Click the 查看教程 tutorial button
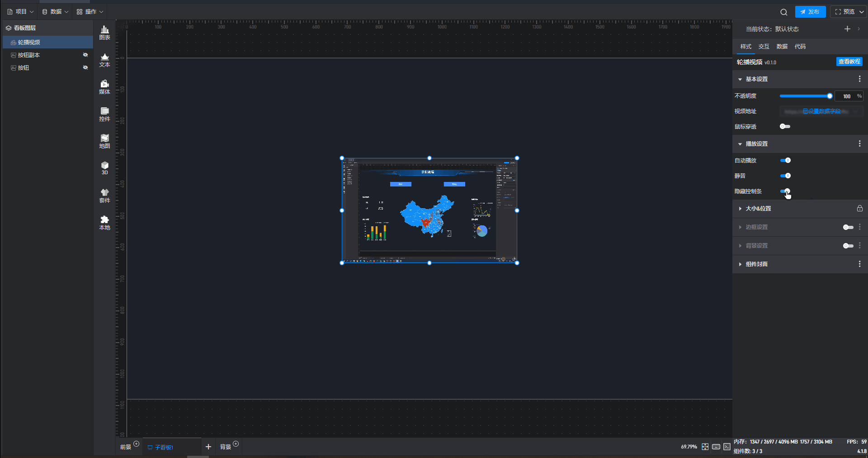The image size is (868, 458). 849,62
